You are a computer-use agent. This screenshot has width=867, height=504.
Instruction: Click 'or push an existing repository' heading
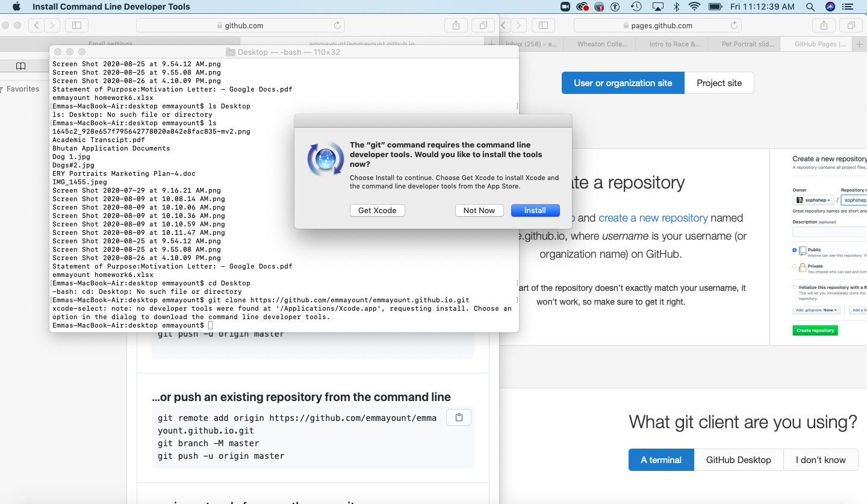(301, 397)
